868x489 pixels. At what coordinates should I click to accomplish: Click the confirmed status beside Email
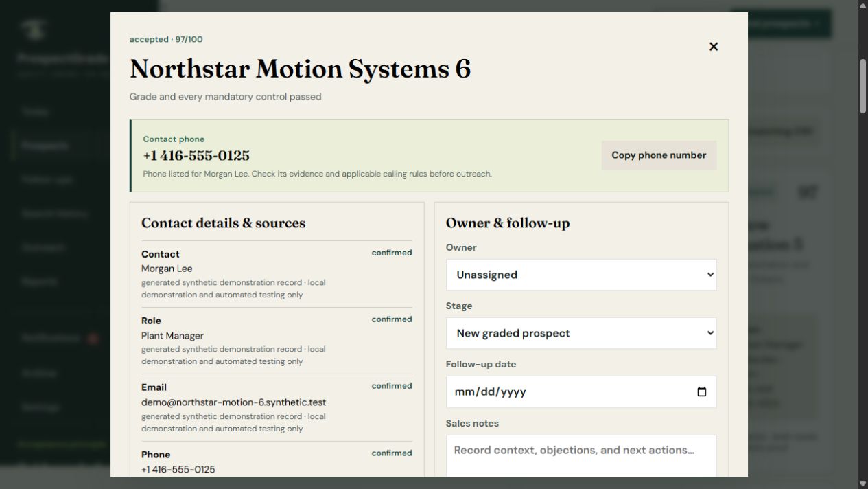(392, 386)
